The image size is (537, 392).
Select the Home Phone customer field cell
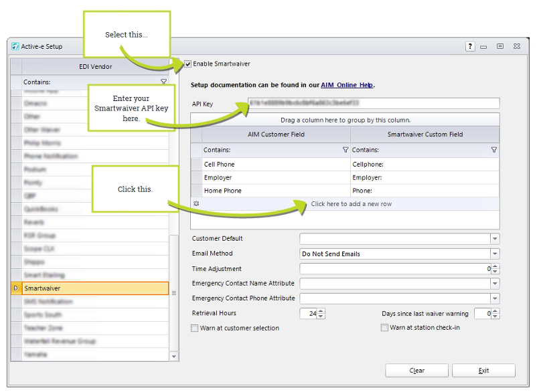(276, 191)
